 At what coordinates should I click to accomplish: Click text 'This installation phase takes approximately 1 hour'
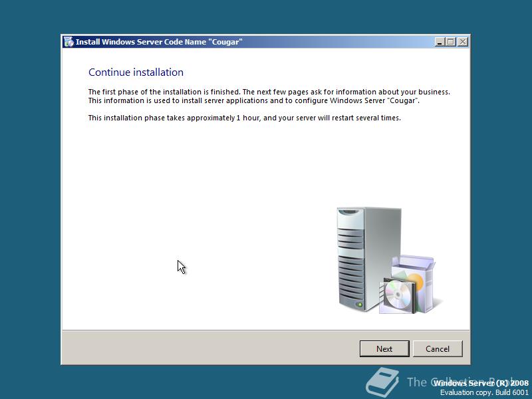point(174,118)
